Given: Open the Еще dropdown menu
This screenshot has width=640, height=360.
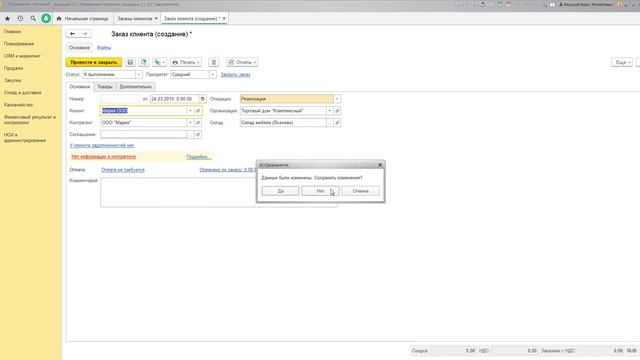Looking at the screenshot, I should 622,62.
